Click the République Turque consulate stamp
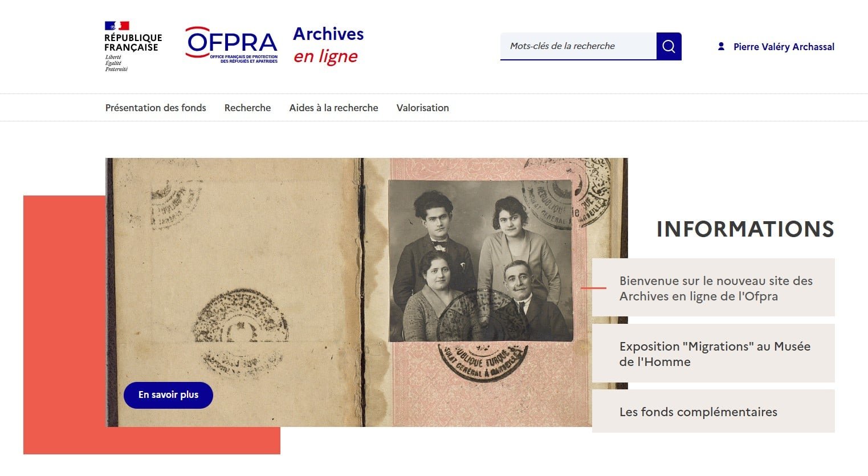The image size is (868, 476). click(x=483, y=361)
